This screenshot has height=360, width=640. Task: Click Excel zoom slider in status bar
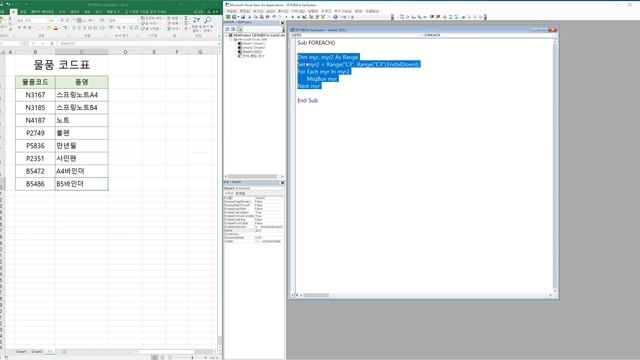(192, 358)
